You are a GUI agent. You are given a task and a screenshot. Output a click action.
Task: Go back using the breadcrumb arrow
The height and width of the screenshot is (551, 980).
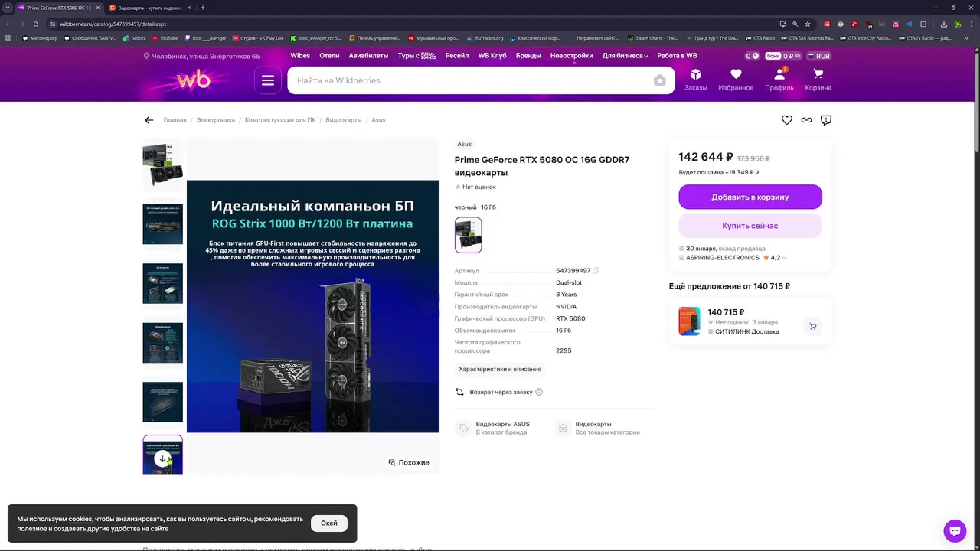(x=149, y=120)
